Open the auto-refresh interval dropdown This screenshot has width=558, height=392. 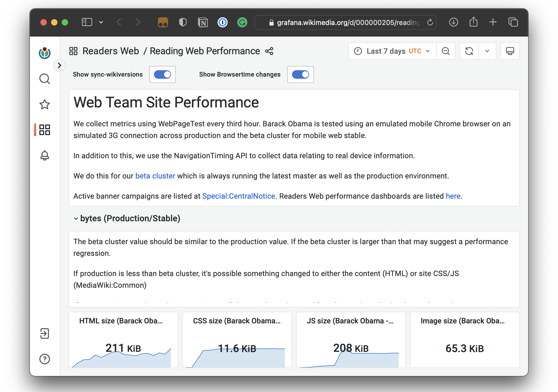(x=487, y=51)
